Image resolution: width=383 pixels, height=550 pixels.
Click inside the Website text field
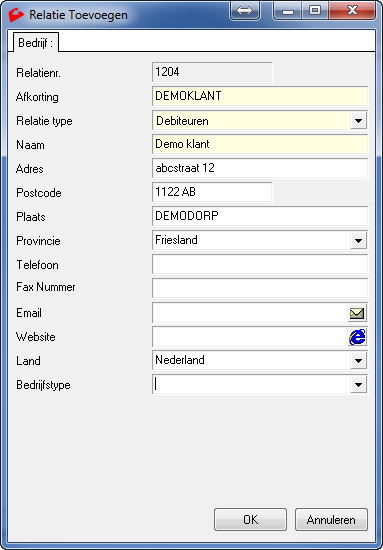click(x=250, y=337)
